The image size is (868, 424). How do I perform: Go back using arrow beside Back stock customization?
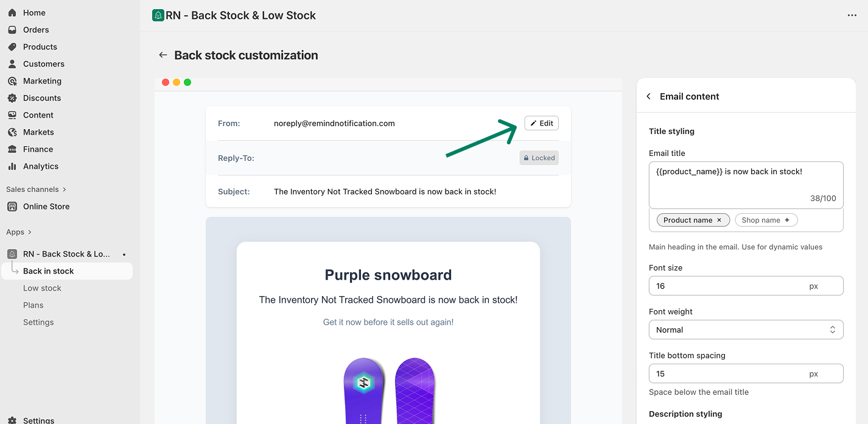pyautogui.click(x=163, y=55)
